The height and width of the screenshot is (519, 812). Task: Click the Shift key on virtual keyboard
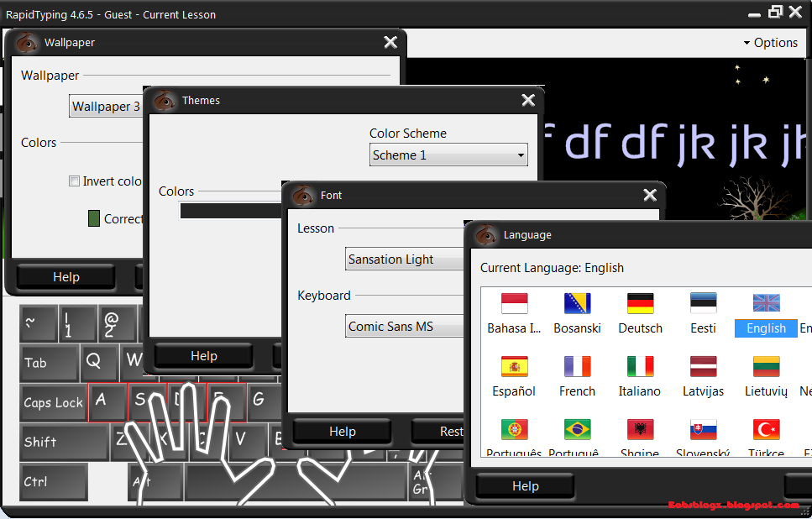pos(65,442)
